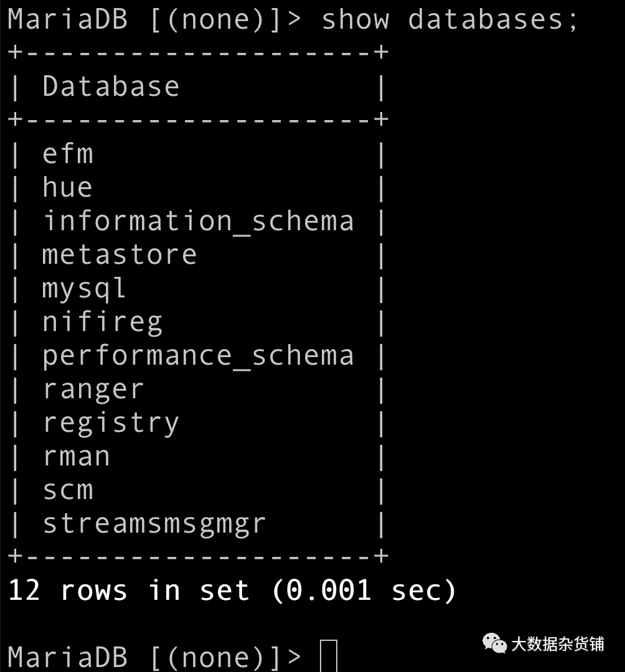
Task: Click the "show databases;" command text
Action: (449, 19)
